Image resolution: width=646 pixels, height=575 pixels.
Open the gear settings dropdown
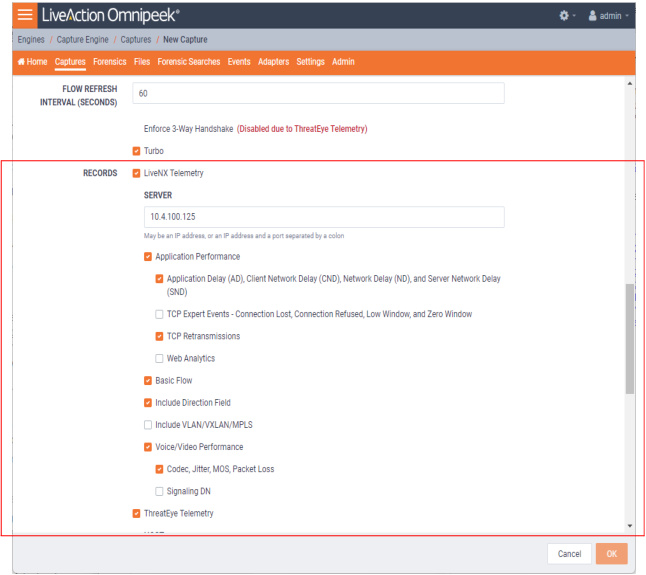click(567, 16)
